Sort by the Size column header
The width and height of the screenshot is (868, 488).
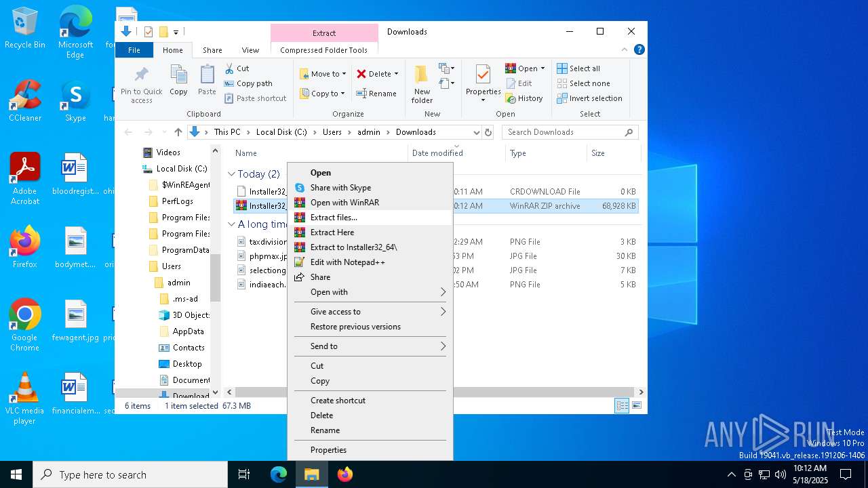[x=612, y=153]
